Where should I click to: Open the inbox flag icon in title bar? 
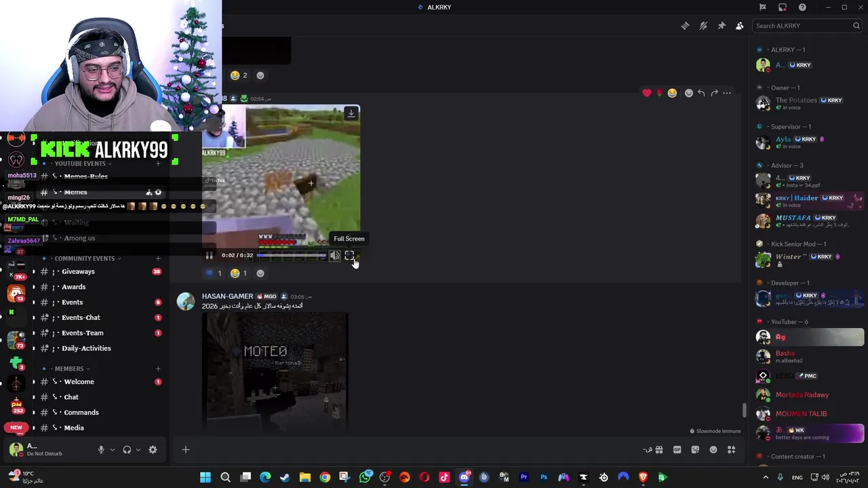pos(762,7)
